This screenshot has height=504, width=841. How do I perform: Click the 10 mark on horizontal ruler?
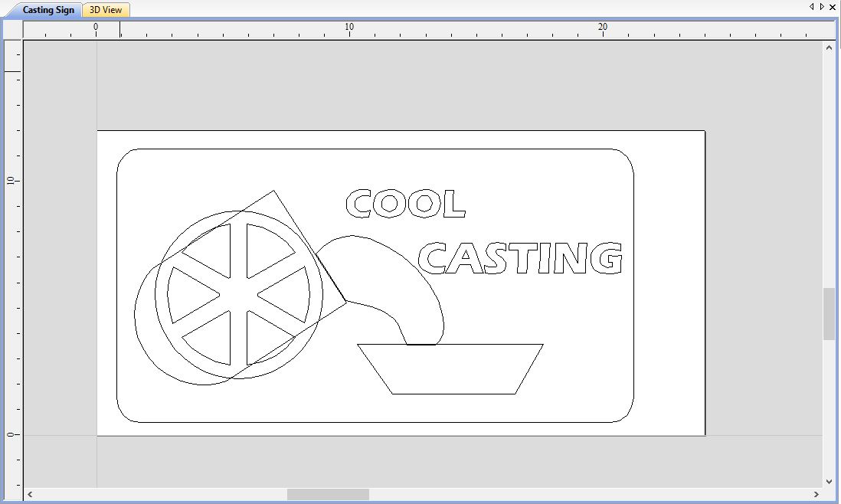pyautogui.click(x=349, y=26)
